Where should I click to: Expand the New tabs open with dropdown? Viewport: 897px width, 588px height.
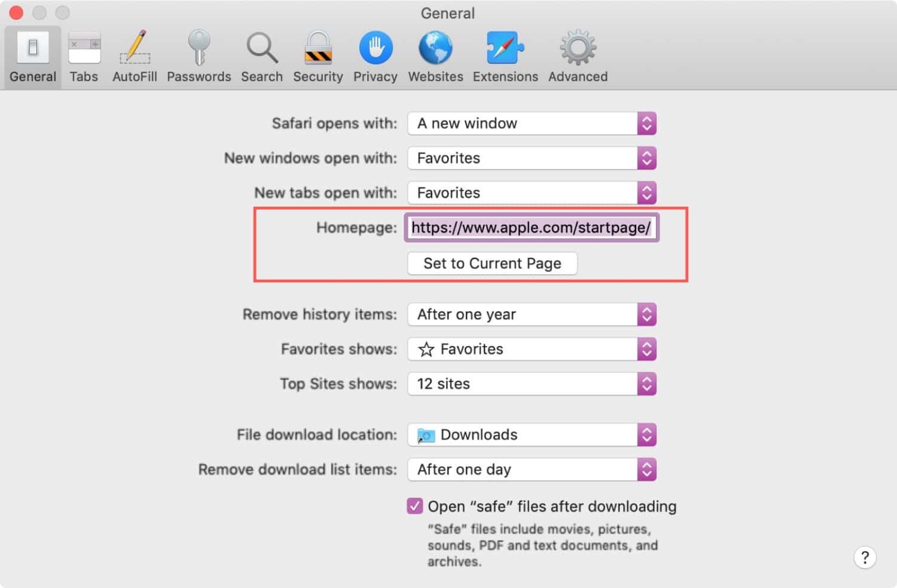click(532, 193)
